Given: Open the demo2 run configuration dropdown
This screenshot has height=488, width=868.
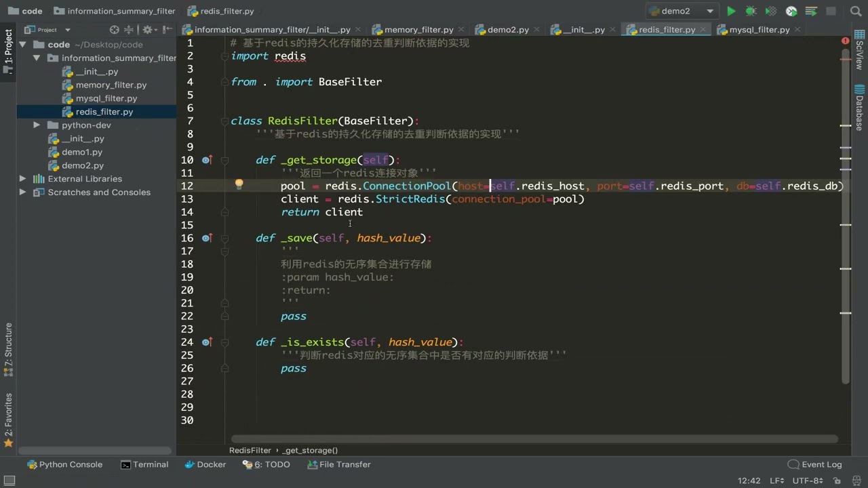Looking at the screenshot, I should pos(682,11).
